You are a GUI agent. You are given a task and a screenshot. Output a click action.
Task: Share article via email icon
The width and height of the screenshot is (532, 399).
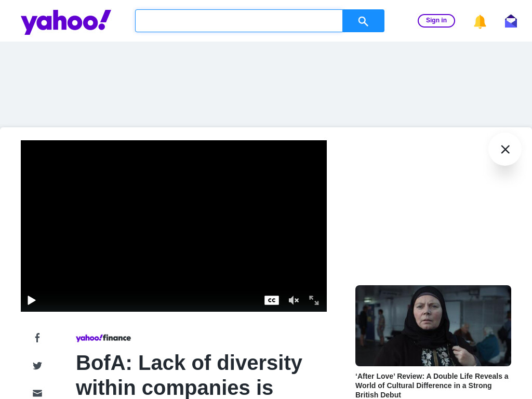37,393
